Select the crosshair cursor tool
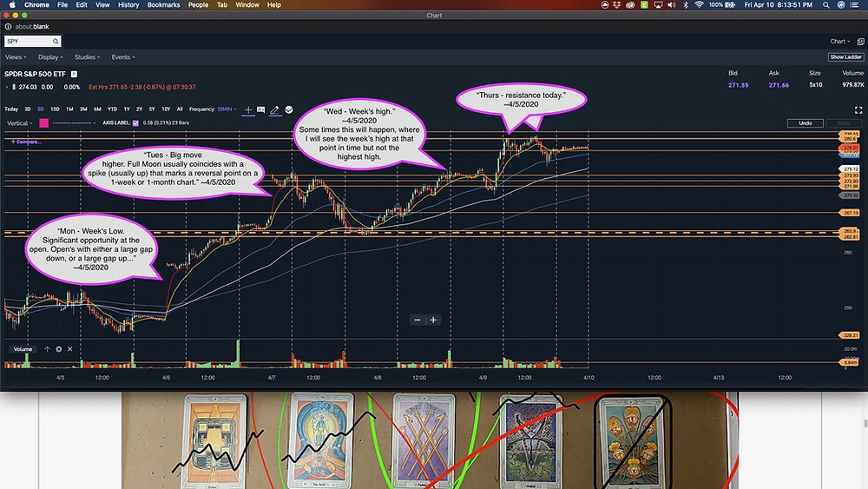The image size is (868, 489). click(248, 109)
